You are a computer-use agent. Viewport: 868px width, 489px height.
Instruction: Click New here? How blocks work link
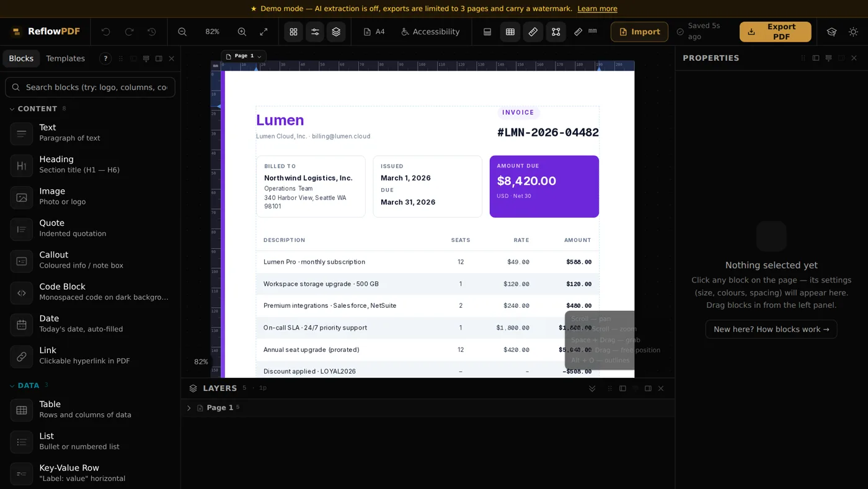771,329
